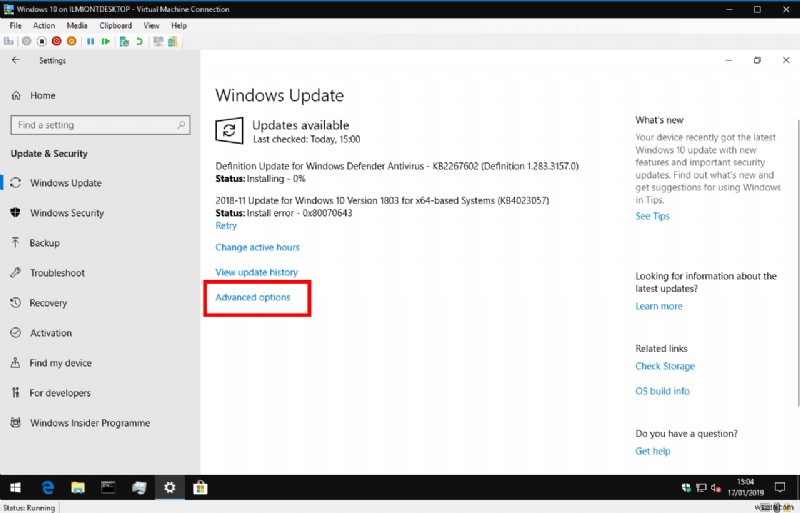Open the command prompt taskbar icon
The image size is (800, 513).
point(108,488)
